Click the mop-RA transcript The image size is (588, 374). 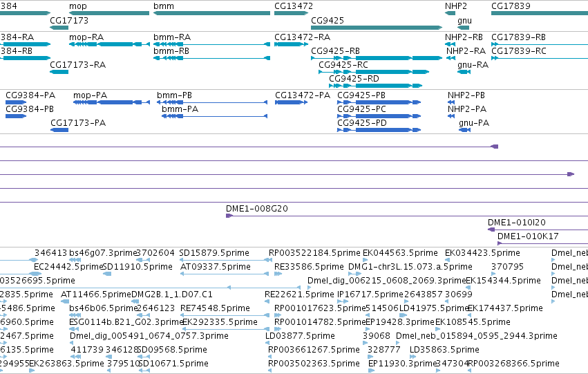(109, 44)
